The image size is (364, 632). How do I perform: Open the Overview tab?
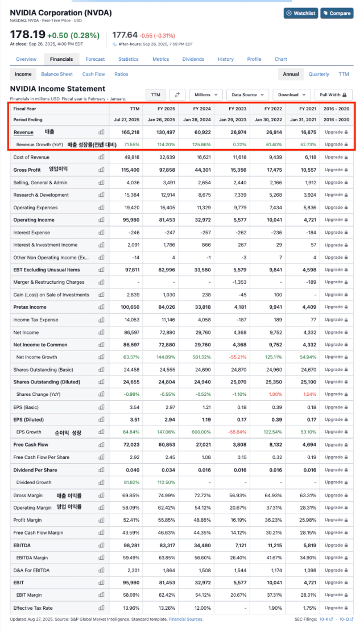(26, 59)
